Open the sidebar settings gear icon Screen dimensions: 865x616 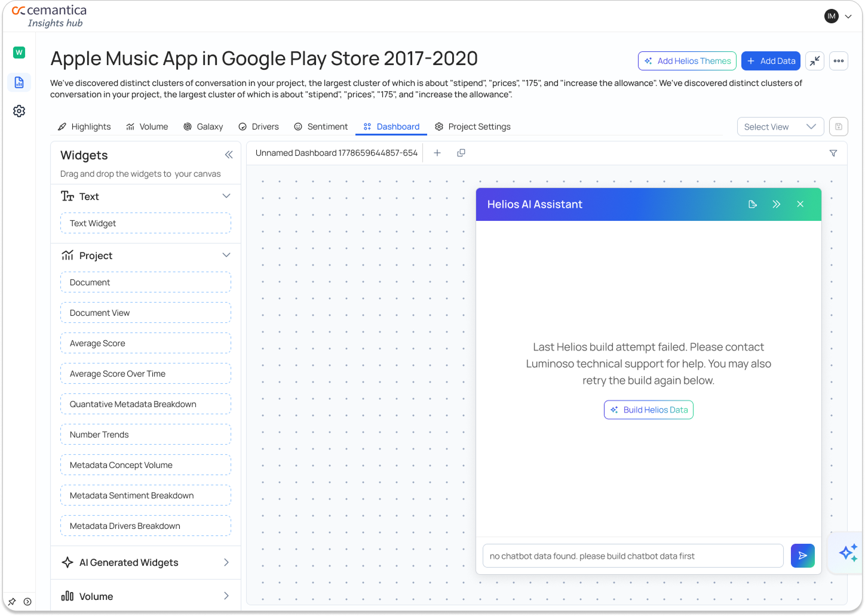pyautogui.click(x=19, y=111)
